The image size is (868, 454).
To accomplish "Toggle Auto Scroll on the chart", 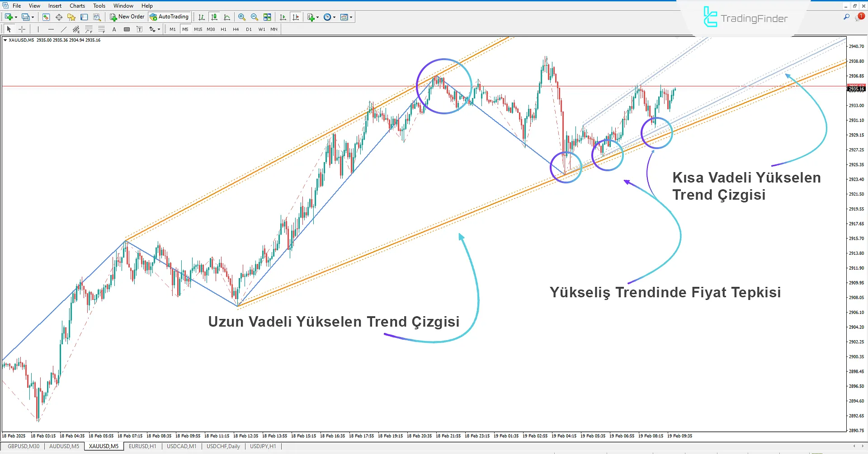I will point(283,17).
